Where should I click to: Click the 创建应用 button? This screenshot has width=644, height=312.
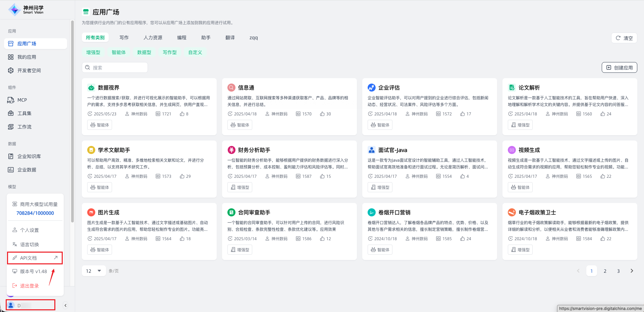pos(619,68)
